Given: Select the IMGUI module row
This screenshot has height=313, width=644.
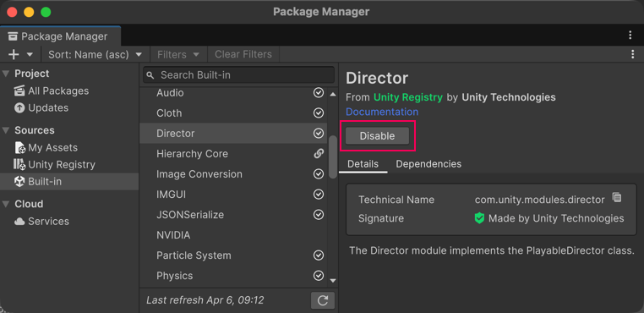Looking at the screenshot, I should coord(233,194).
